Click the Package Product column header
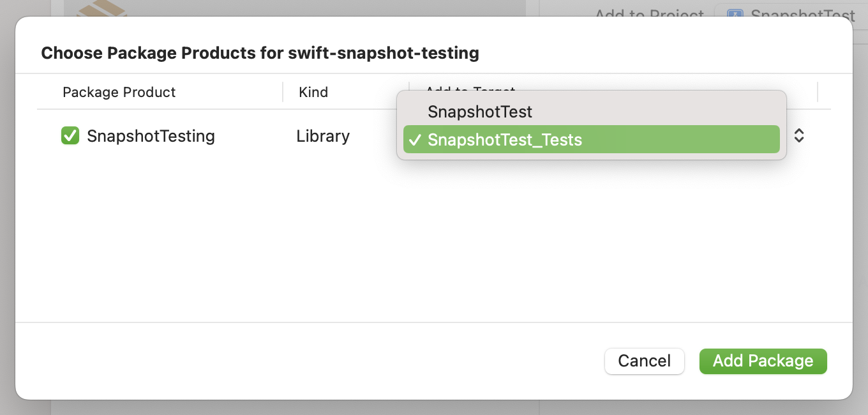Image resolution: width=868 pixels, height=415 pixels. (119, 92)
